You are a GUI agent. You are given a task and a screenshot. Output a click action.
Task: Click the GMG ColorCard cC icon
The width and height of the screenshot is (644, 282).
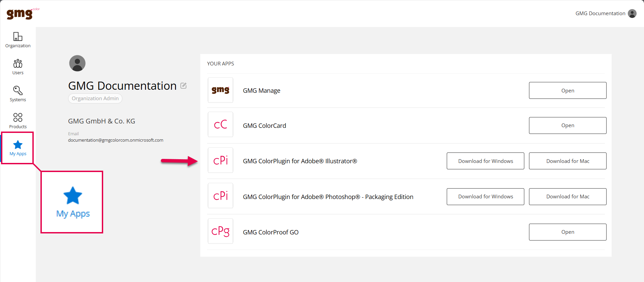pyautogui.click(x=221, y=124)
